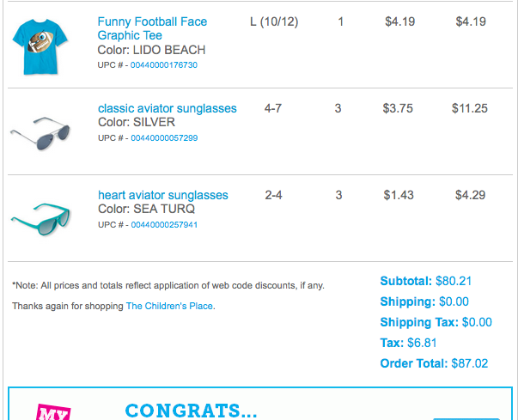Click the CONGRATS banner heading
The height and width of the screenshot is (420, 518).
pos(191,411)
